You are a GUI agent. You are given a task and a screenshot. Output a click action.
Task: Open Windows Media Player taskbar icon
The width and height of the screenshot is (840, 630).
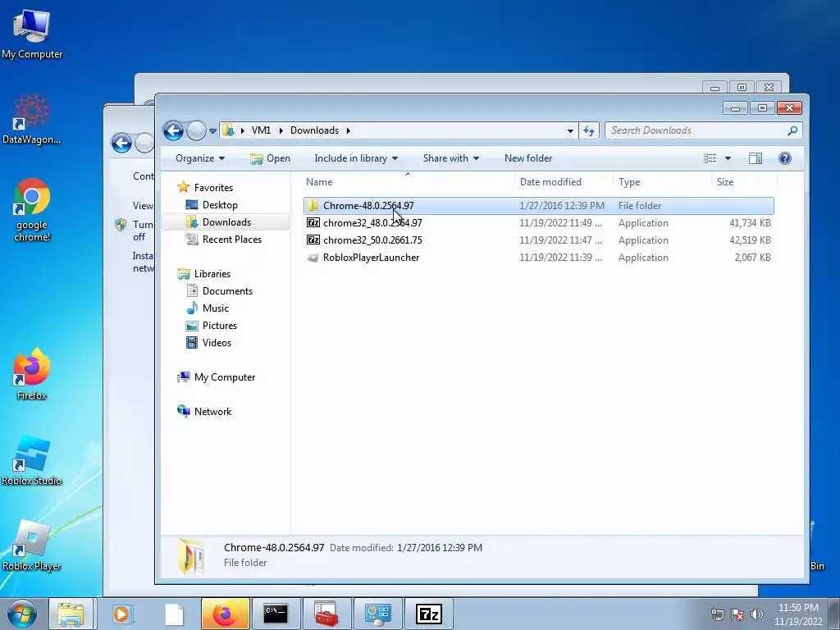click(121, 614)
